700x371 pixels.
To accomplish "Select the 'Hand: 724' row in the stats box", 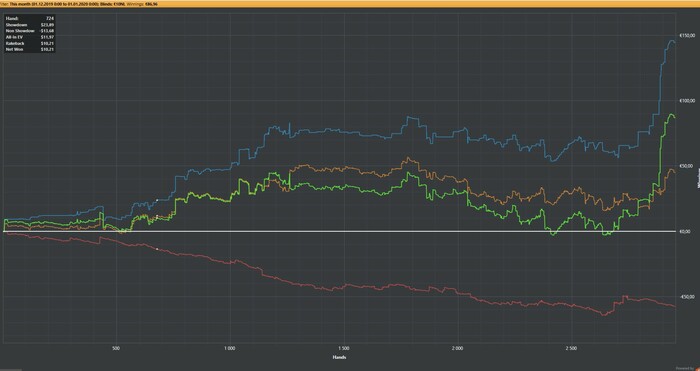I will pyautogui.click(x=29, y=18).
